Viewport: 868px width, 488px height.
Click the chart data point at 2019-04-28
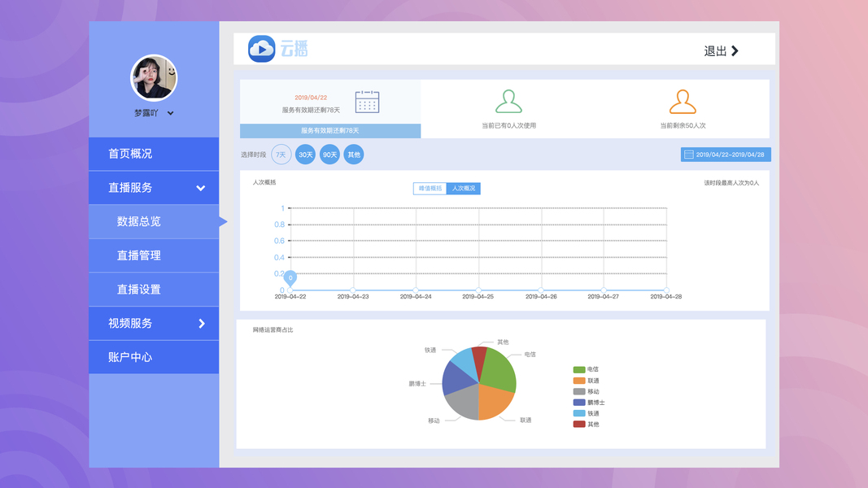(x=666, y=290)
